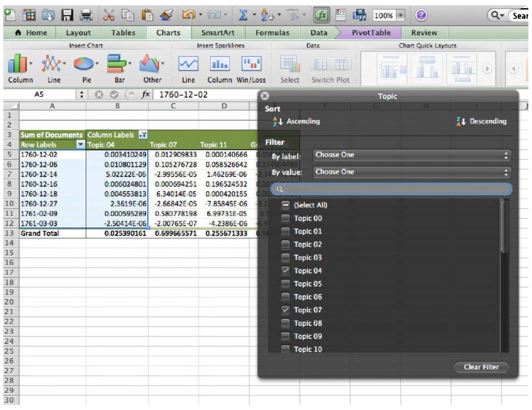532x410 pixels.
Task: Switch to the SmartArt tab
Action: [218, 33]
